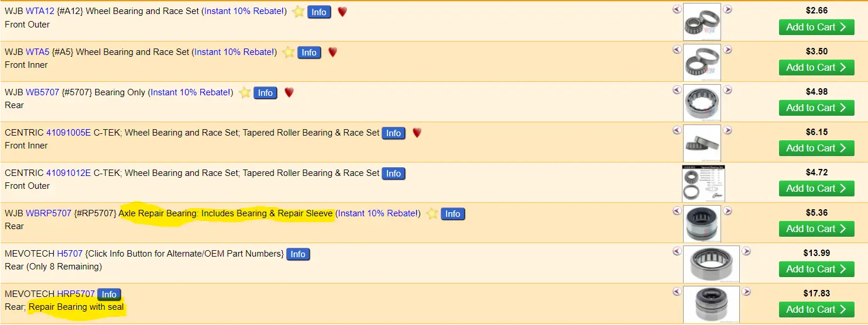Enlarge the MEVOTECH H5707 product thumbnail

(711, 264)
